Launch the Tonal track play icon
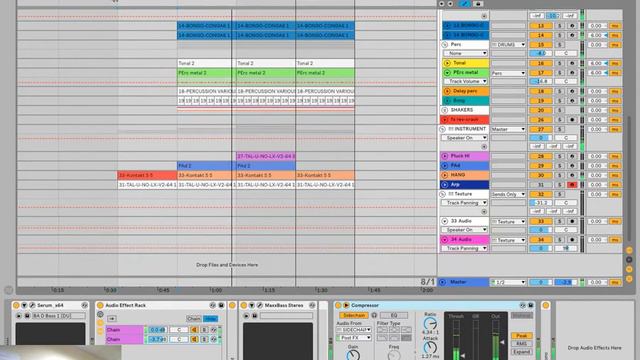The height and width of the screenshot is (360, 640). coord(447,63)
